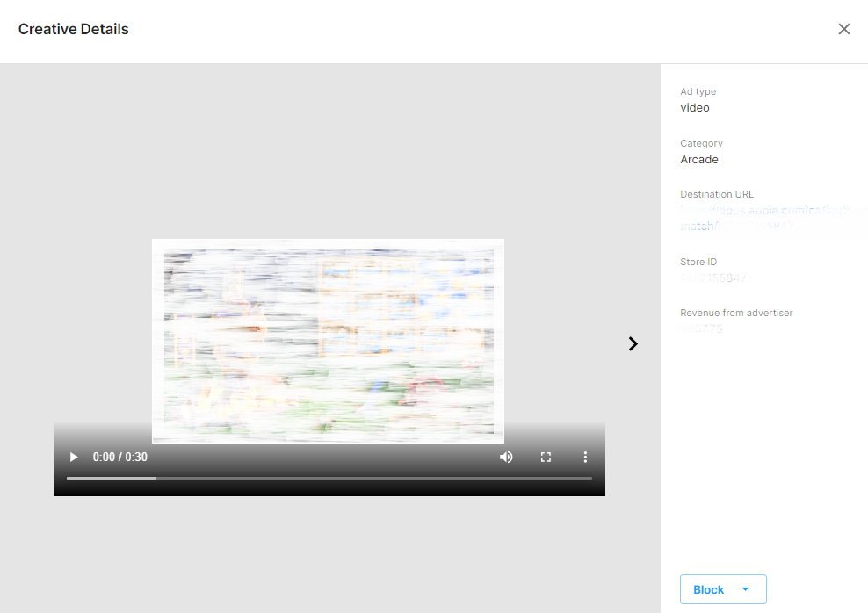Click the 'video' ad type value

(x=695, y=108)
